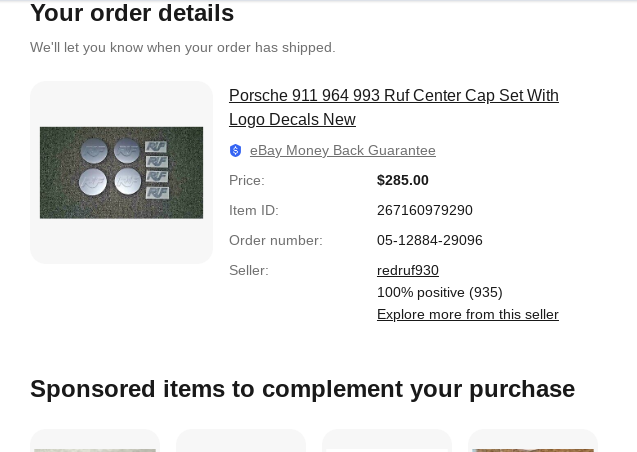Click the $285.00 price value
Image resolution: width=637 pixels, height=452 pixels.
click(x=402, y=180)
